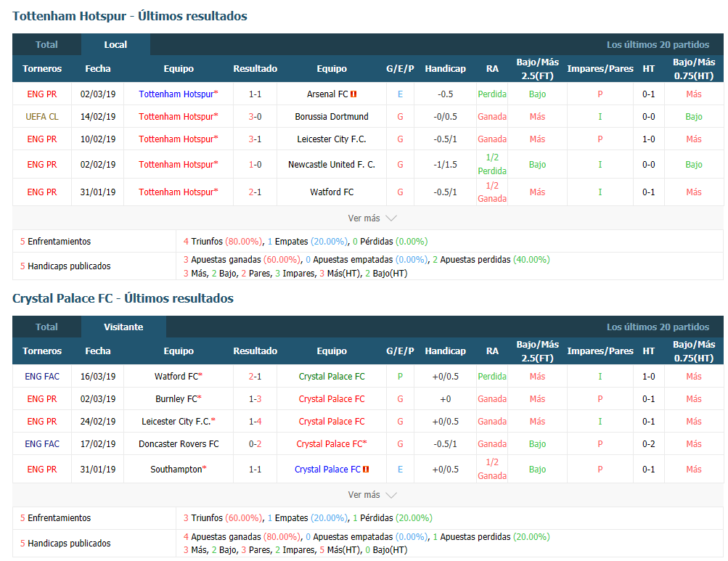Click the red card icon beside Crystal Palace FC in the Southampton row
The height and width of the screenshot is (561, 728).
click(366, 470)
